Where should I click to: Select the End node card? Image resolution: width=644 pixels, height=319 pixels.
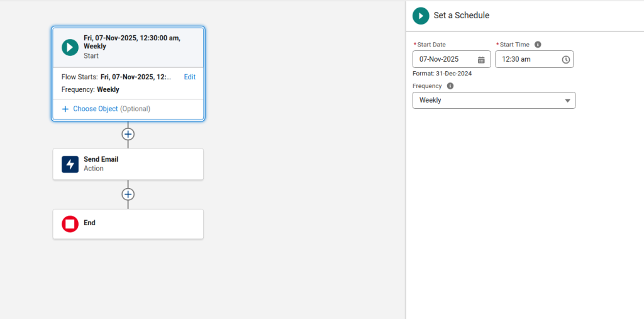point(128,224)
